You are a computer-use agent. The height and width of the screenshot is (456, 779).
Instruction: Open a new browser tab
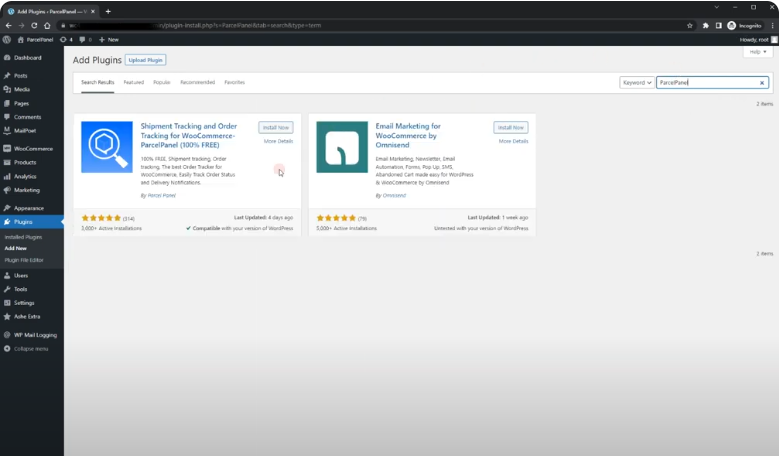[108, 11]
